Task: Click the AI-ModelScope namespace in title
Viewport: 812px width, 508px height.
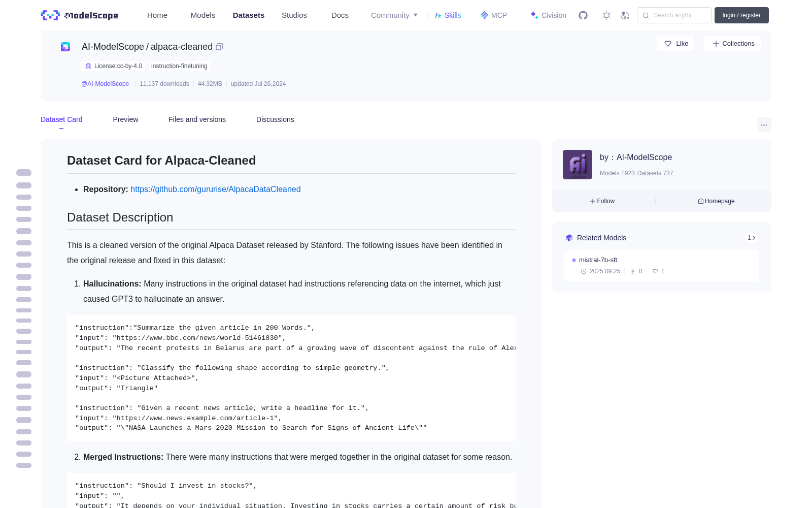Action: pyautogui.click(x=113, y=47)
